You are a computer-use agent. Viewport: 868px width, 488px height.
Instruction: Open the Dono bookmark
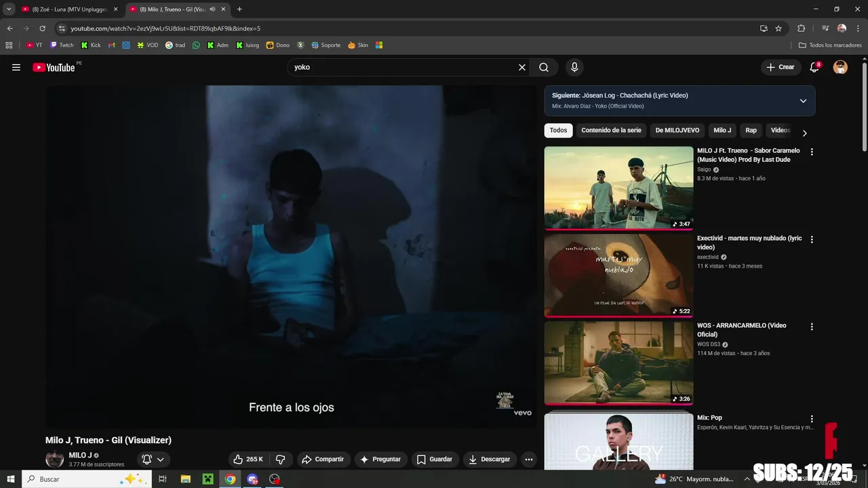pyautogui.click(x=278, y=45)
